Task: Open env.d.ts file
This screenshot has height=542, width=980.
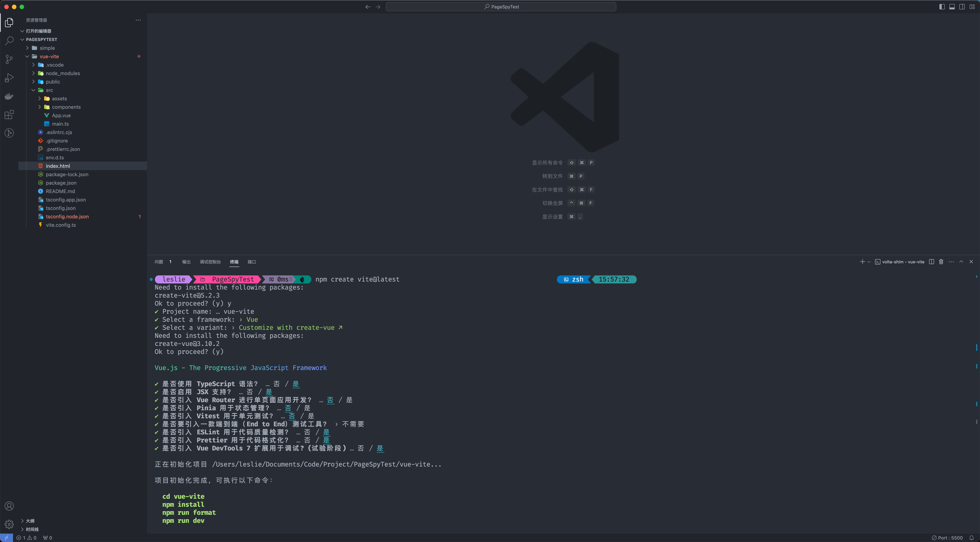Action: 82,158
